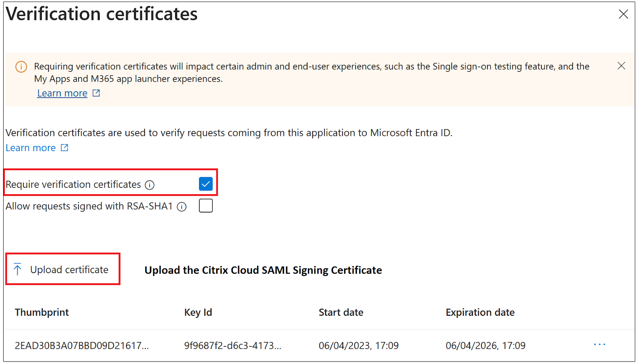
Task: Click the Key Id value 9f9687f2-d6c3-4173
Action: [x=232, y=345]
